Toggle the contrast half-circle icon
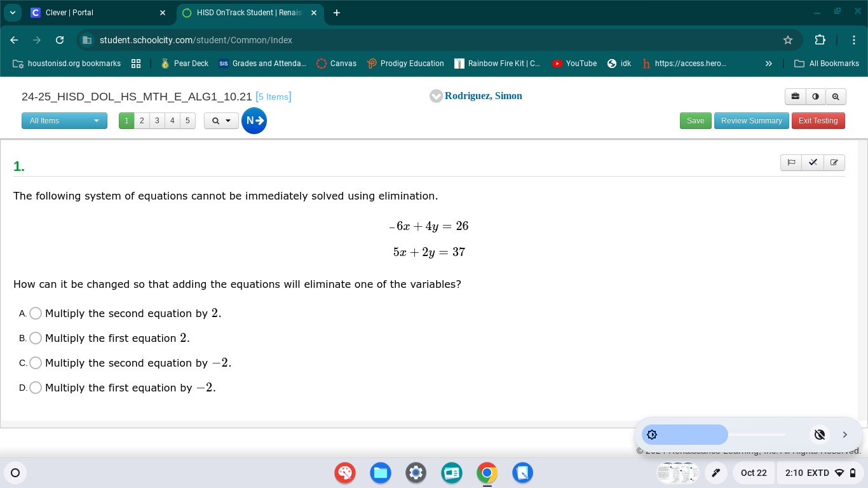The image size is (868, 488). [x=815, y=97]
